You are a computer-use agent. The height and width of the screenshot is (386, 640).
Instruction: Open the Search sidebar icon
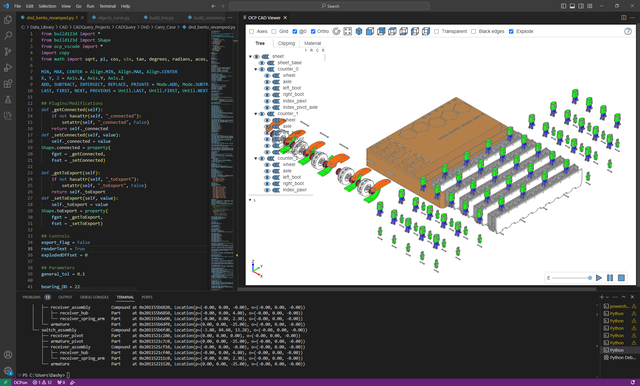pos(8,35)
